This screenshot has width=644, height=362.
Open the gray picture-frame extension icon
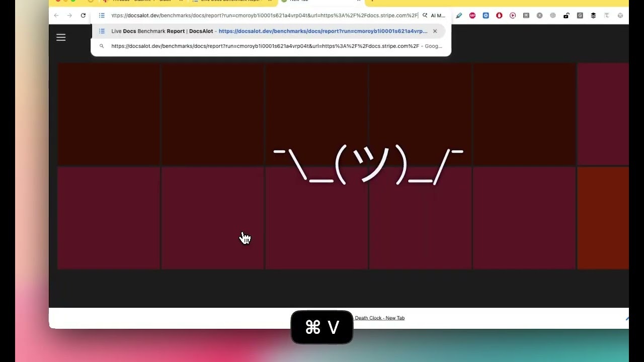point(526,16)
